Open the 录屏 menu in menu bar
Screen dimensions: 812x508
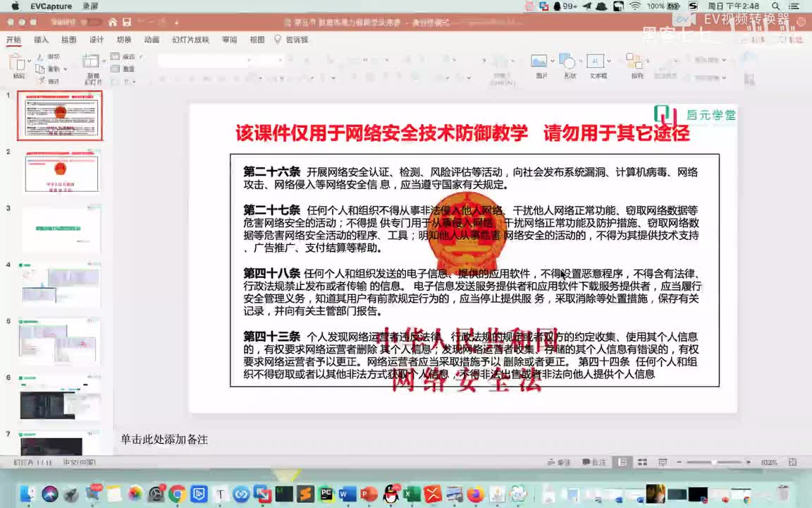(90, 6)
